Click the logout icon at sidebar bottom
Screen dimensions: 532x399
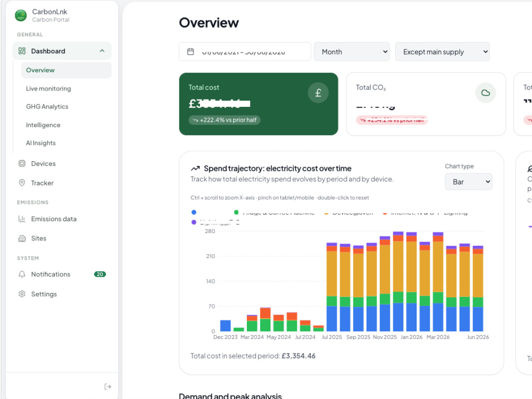[x=107, y=387]
